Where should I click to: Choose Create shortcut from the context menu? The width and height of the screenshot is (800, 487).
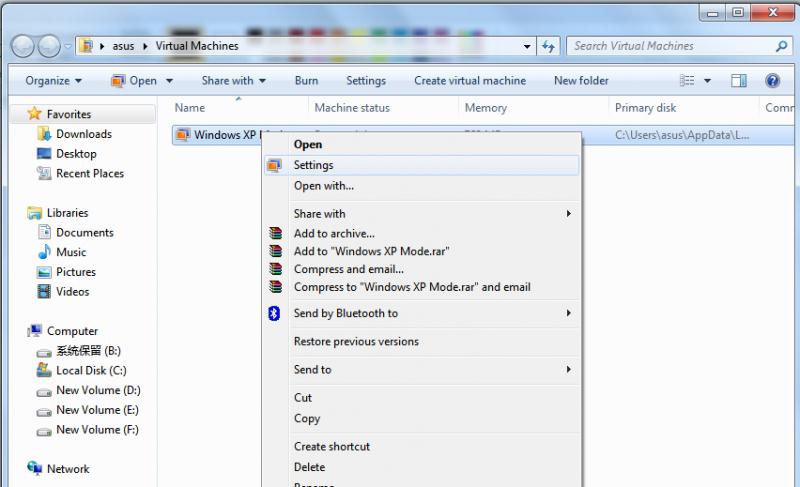click(421, 447)
